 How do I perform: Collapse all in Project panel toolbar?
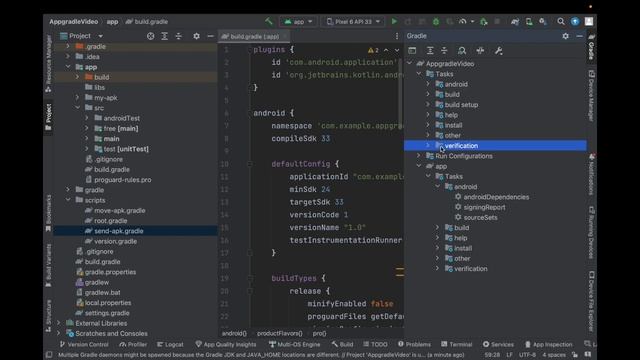[178, 36]
